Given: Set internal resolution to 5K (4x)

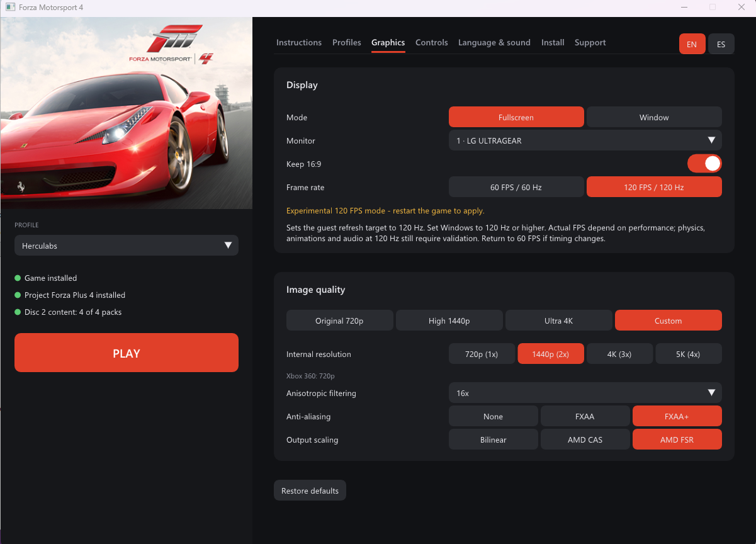Looking at the screenshot, I should [689, 354].
